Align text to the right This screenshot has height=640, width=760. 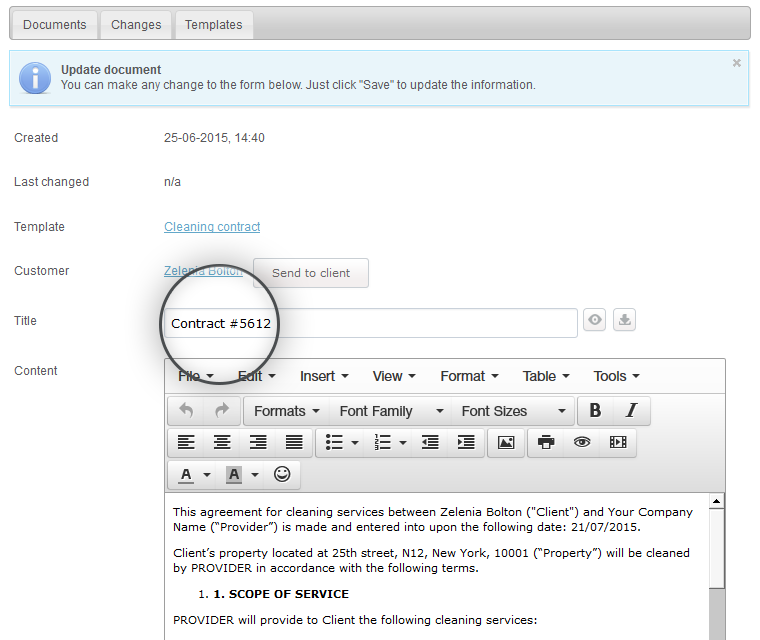pyautogui.click(x=258, y=442)
